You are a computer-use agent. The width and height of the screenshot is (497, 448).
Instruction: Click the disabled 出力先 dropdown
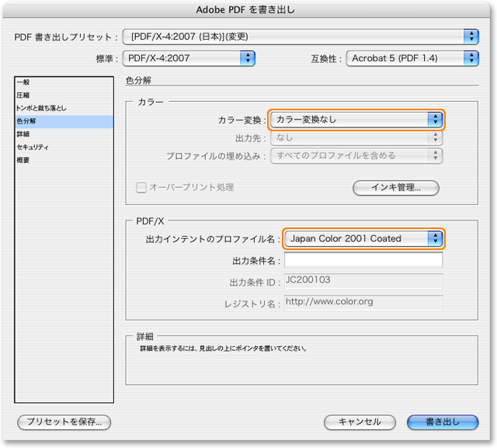pyautogui.click(x=356, y=137)
